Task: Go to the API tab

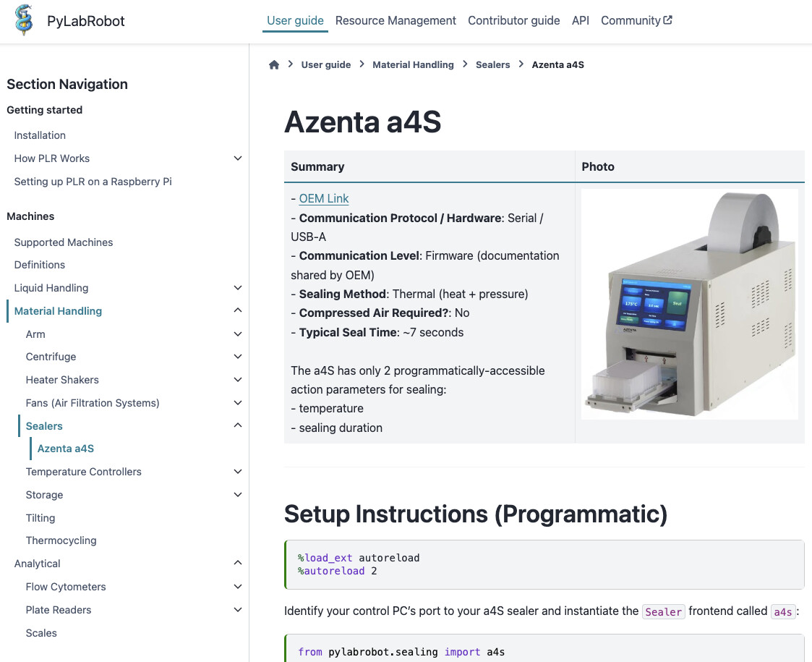Action: point(580,20)
